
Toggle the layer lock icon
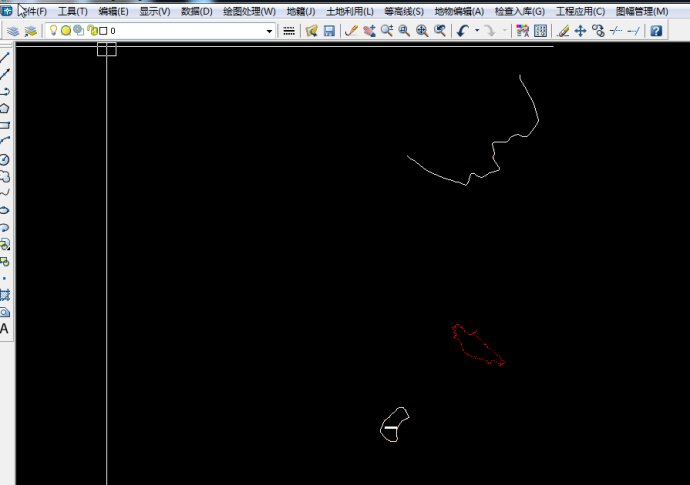tap(92, 31)
